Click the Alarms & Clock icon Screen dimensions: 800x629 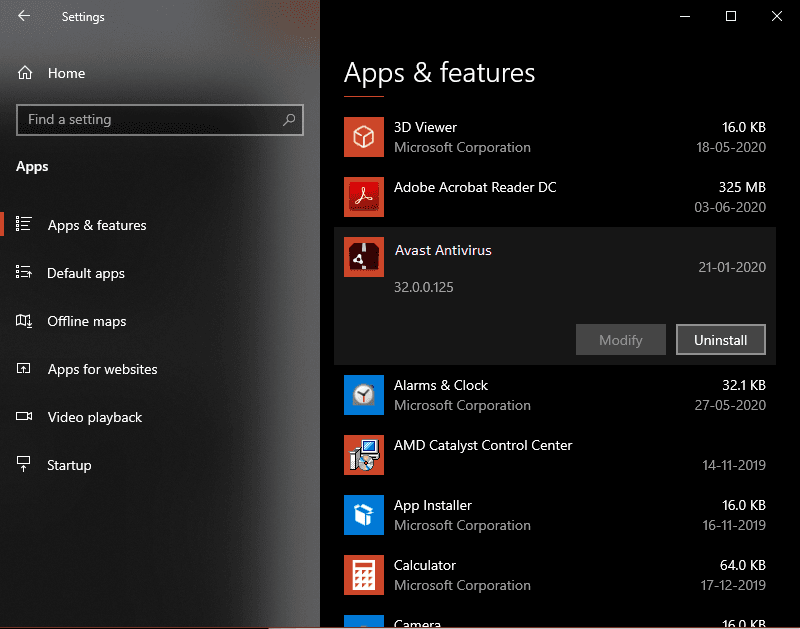[x=364, y=395]
